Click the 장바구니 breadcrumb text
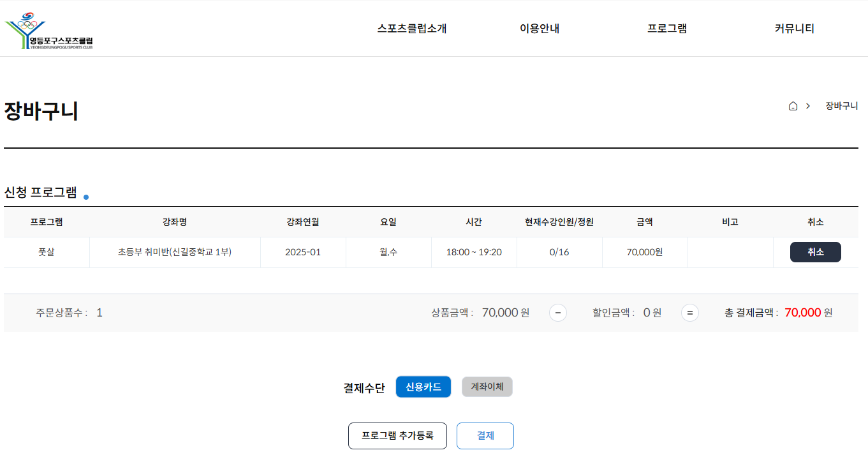 click(x=841, y=106)
